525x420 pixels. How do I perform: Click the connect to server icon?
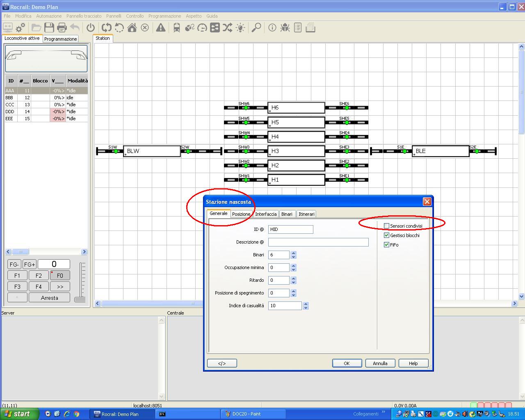point(8,28)
